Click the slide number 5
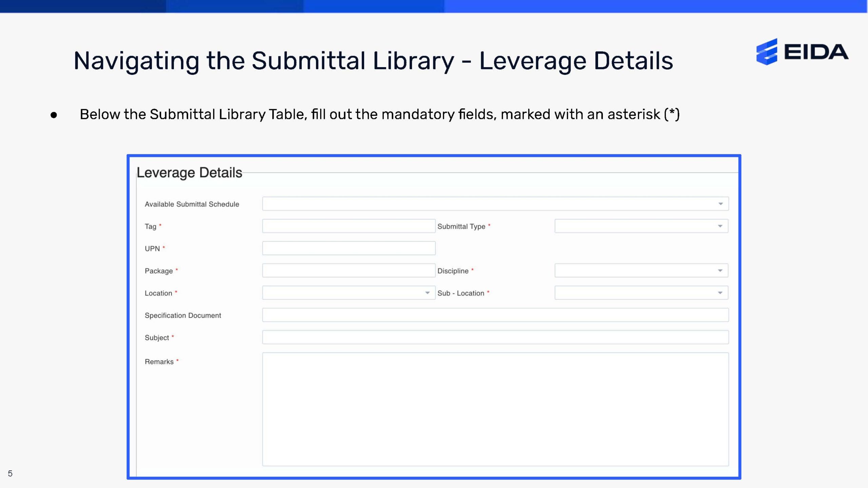Viewport: 868px width, 488px height. click(x=10, y=473)
